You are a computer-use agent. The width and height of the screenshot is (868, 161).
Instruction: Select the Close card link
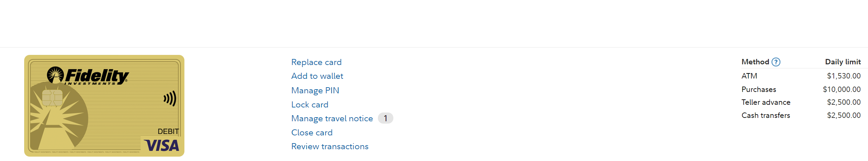click(x=312, y=133)
